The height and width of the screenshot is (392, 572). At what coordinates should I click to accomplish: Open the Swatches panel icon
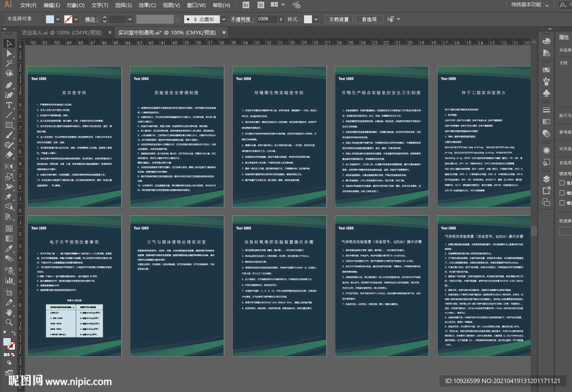546,69
